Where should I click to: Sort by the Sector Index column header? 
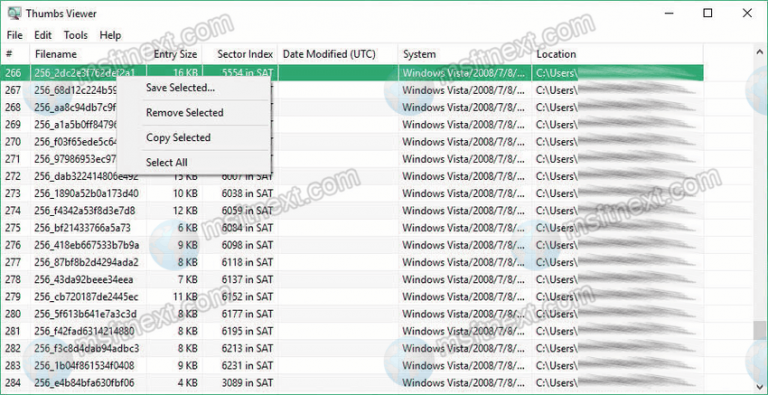pos(240,54)
